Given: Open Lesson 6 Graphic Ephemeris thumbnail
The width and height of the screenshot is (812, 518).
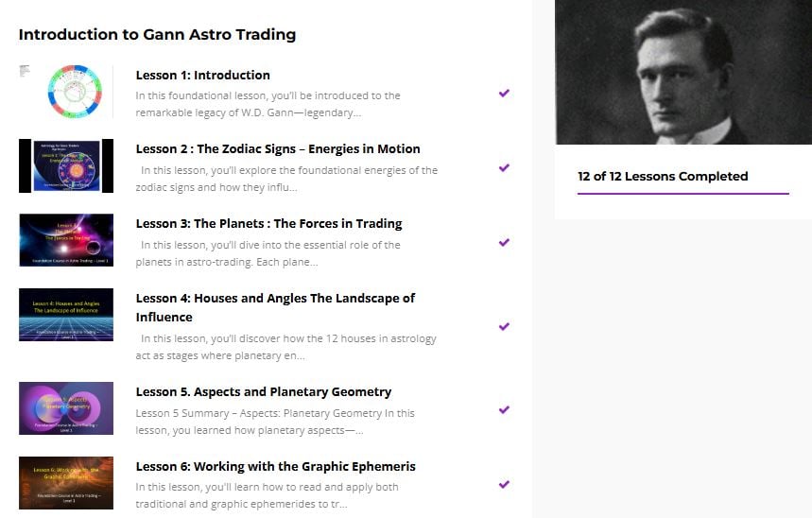Looking at the screenshot, I should [66, 483].
